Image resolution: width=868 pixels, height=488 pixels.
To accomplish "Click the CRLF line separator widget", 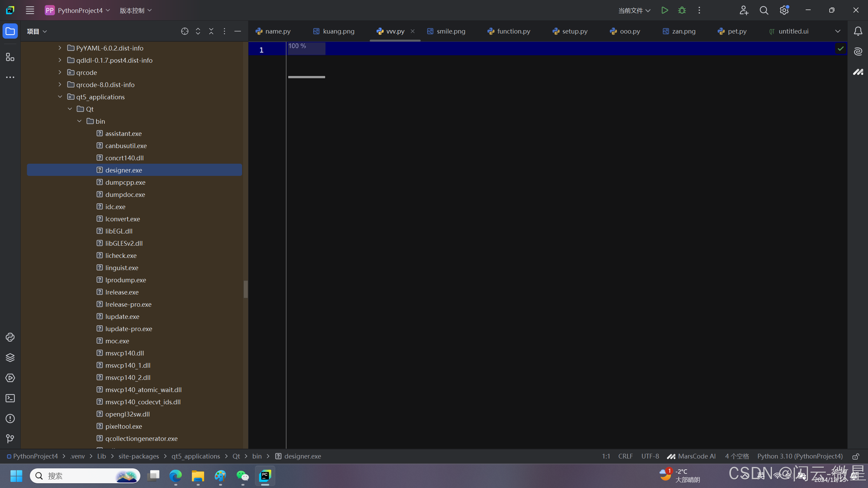I will (625, 456).
